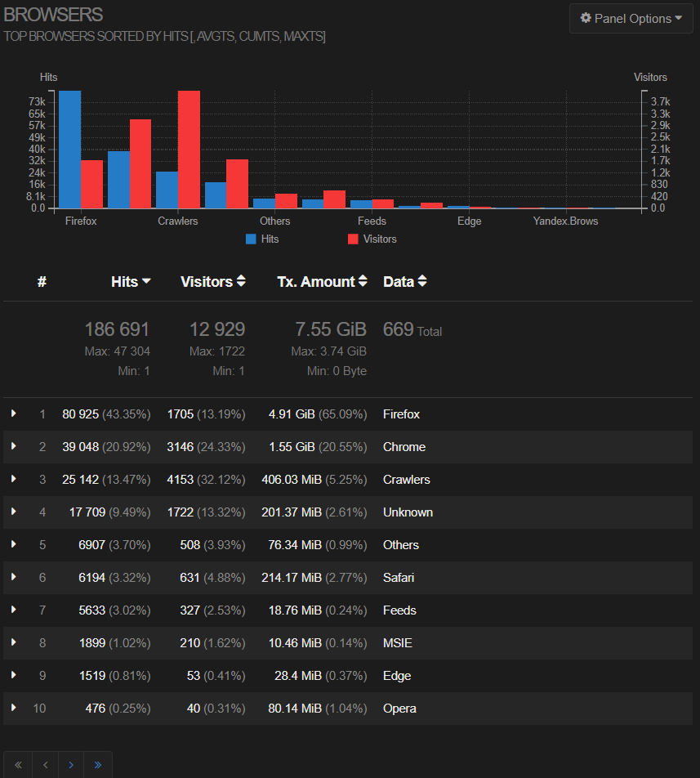This screenshot has height=778, width=700.
Task: Click the 186 691 total hits figure
Action: (117, 329)
